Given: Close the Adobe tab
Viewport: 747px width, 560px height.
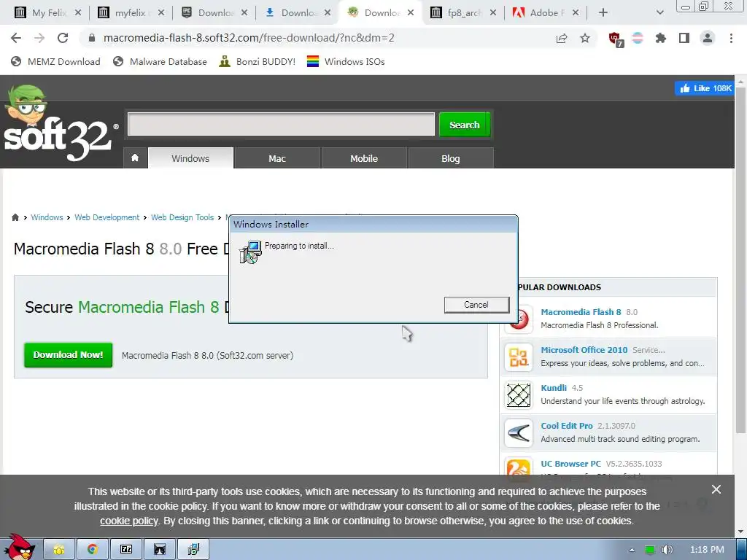Looking at the screenshot, I should (x=576, y=13).
